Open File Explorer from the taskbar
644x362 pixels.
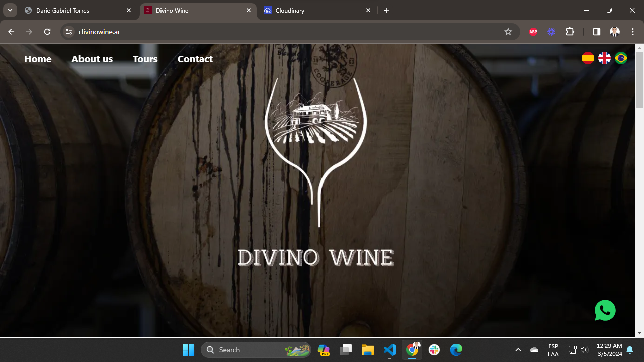coord(368,350)
